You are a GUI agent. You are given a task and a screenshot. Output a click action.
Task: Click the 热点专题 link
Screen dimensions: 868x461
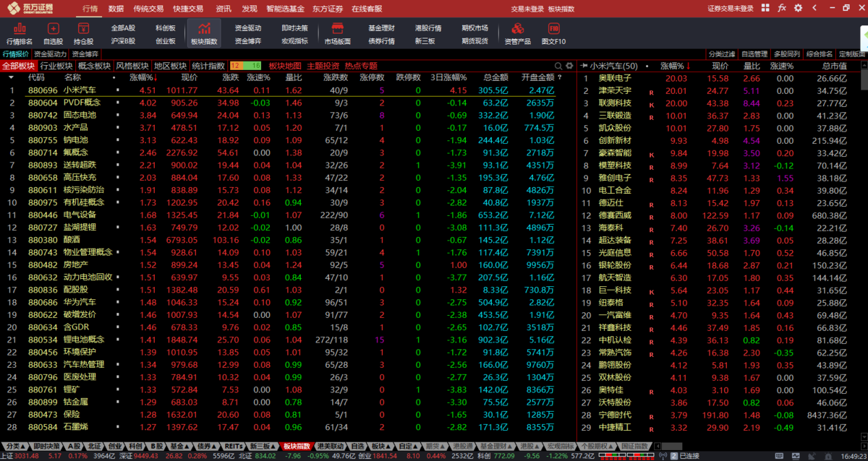point(361,66)
